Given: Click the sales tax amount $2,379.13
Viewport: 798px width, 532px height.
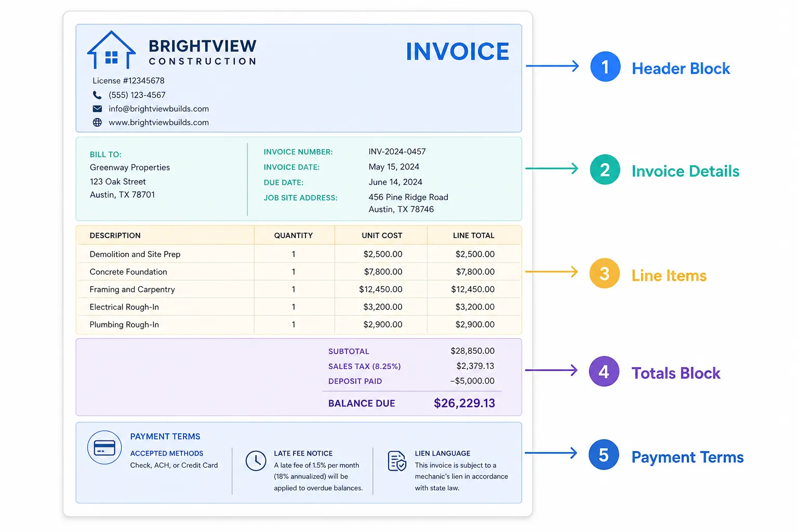Looking at the screenshot, I should (475, 366).
